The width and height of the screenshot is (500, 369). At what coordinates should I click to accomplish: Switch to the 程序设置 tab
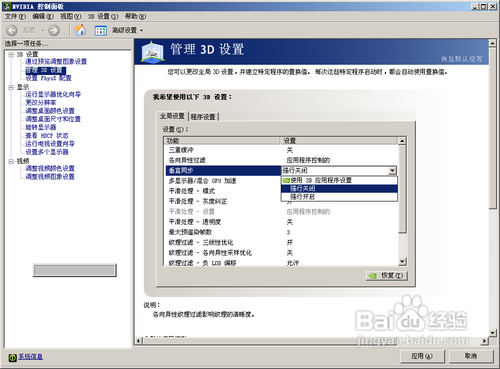coord(203,117)
